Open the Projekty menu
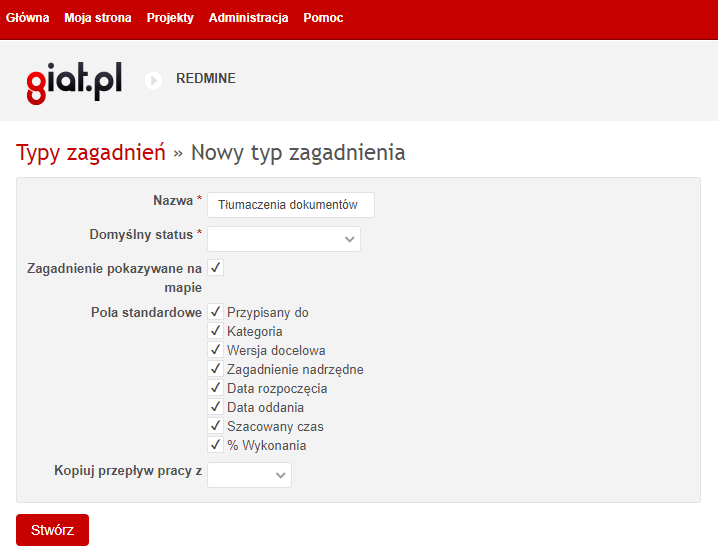Screen dimensions: 718x555 (170, 18)
